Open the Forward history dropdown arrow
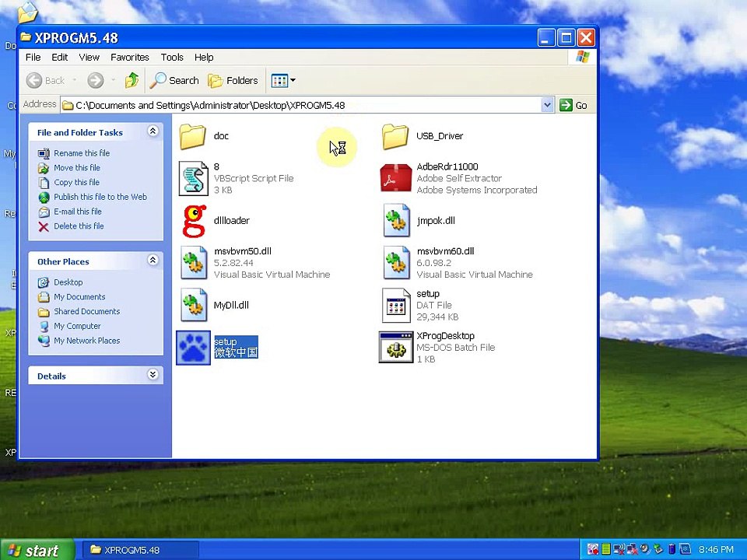747x560 pixels. [114, 80]
